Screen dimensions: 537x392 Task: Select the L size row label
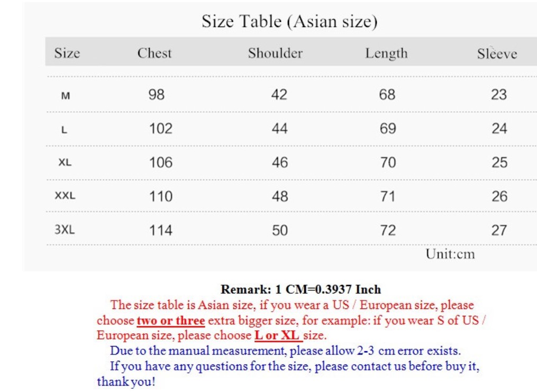click(65, 130)
